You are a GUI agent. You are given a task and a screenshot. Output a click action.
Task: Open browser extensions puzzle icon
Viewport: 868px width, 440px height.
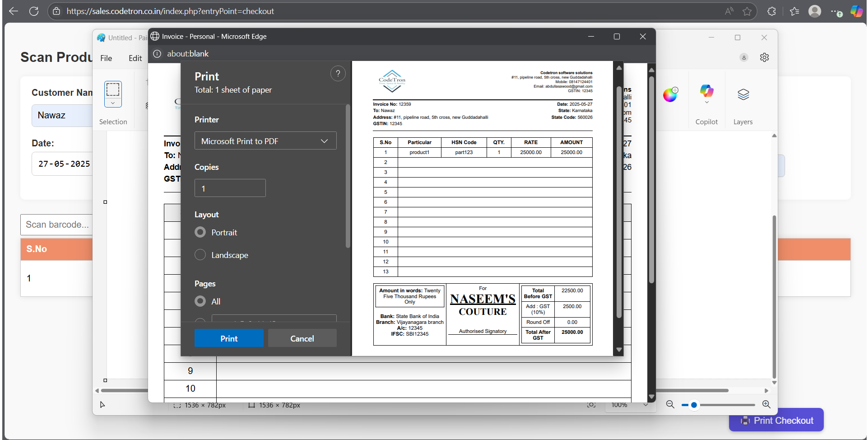tap(772, 11)
